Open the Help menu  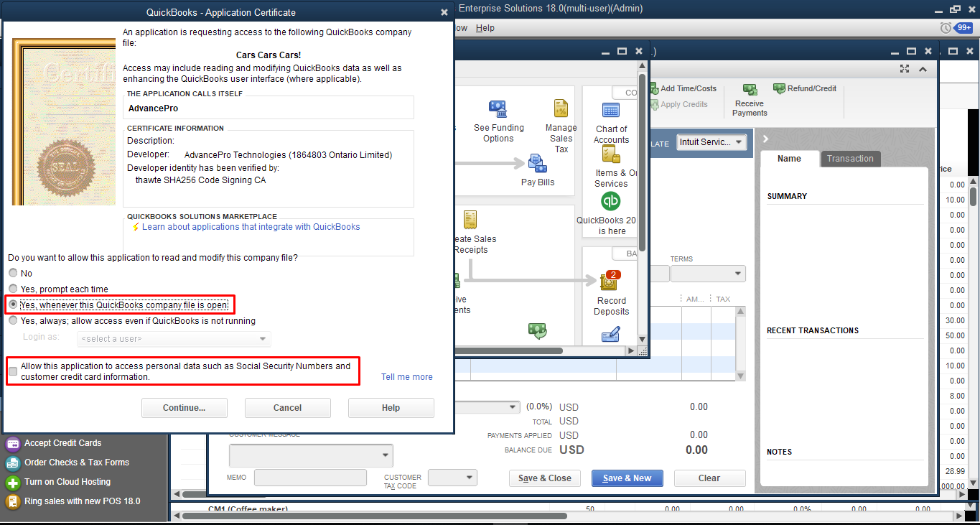click(x=485, y=28)
